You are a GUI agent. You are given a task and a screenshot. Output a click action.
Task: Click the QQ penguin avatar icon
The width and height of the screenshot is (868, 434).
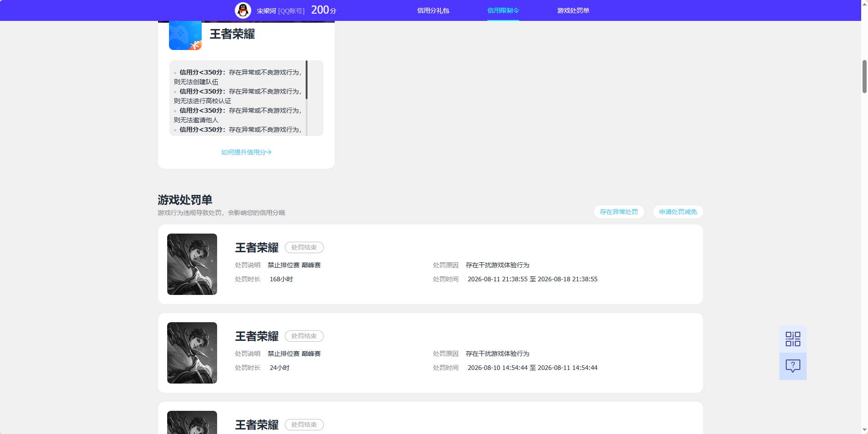[243, 10]
